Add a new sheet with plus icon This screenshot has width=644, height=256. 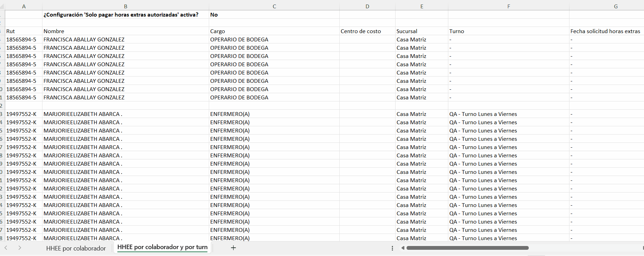233,248
